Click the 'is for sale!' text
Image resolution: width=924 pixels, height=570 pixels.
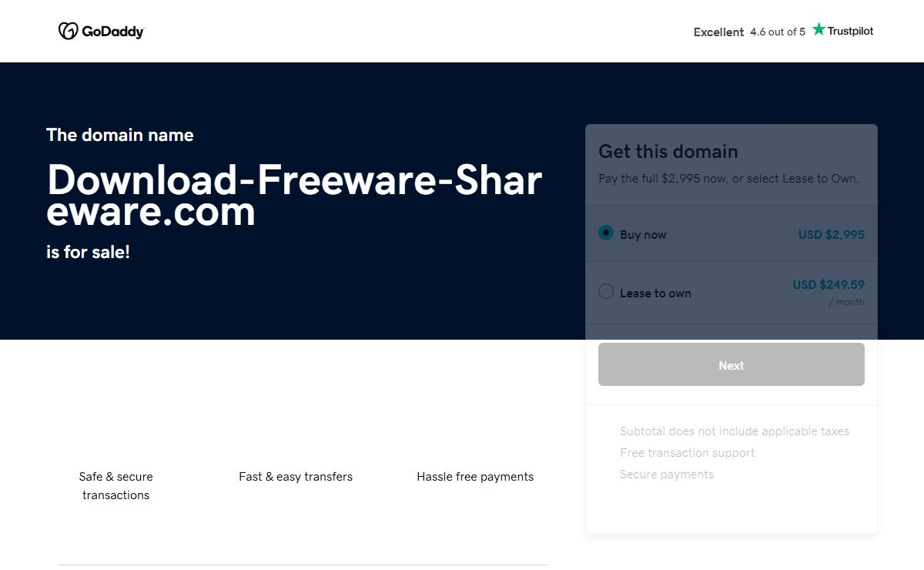[89, 252]
